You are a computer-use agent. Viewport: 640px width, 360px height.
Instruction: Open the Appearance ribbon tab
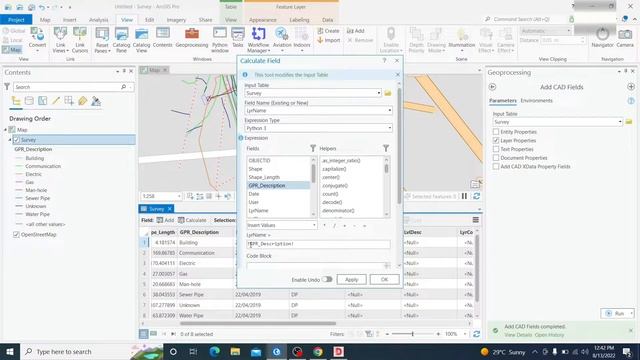pos(262,20)
